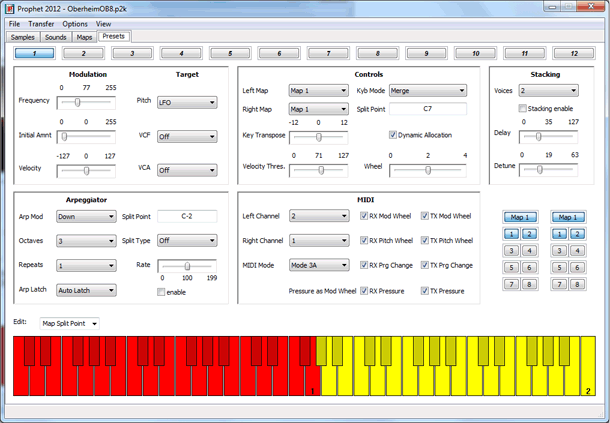The width and height of the screenshot is (610, 423).
Task: Open the Kyb Mode dropdown
Action: 427,90
